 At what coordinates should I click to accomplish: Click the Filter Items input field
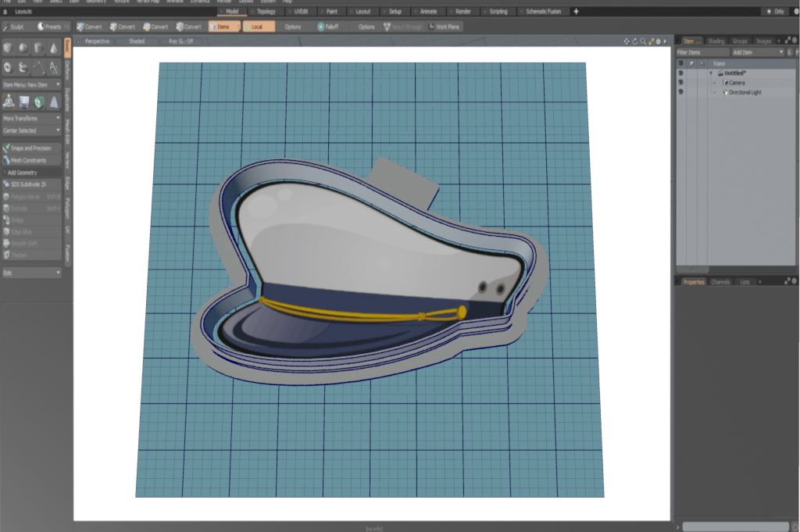pos(702,52)
